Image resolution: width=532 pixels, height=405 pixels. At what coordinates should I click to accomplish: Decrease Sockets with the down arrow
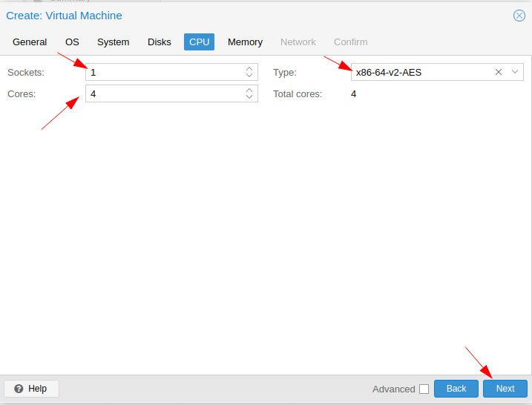pos(249,76)
